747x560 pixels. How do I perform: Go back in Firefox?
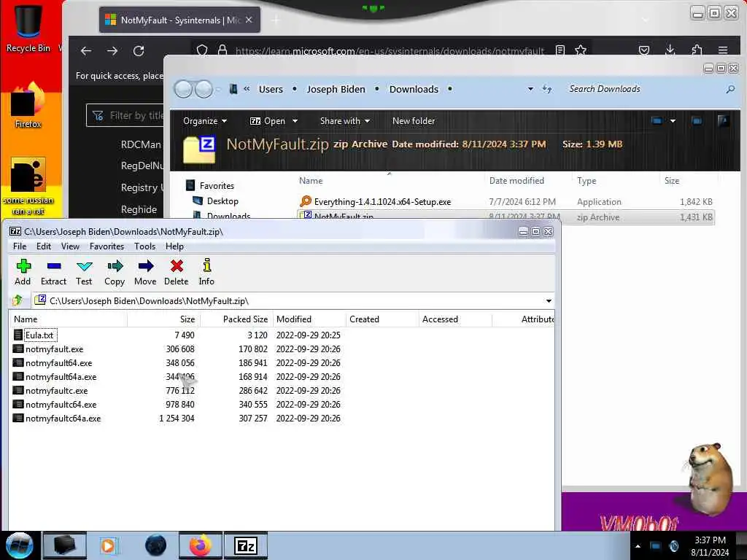click(86, 51)
